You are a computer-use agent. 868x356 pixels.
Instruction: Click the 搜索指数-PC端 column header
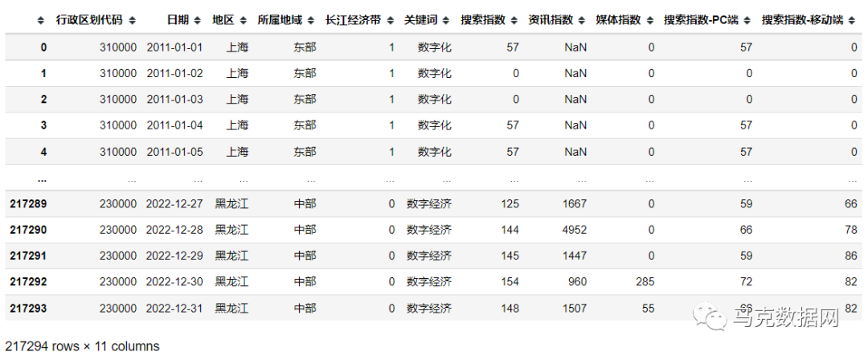[x=701, y=20]
